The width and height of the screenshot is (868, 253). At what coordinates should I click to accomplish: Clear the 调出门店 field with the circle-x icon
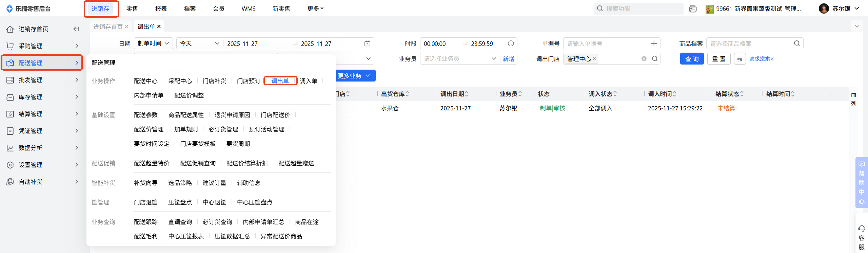click(644, 59)
